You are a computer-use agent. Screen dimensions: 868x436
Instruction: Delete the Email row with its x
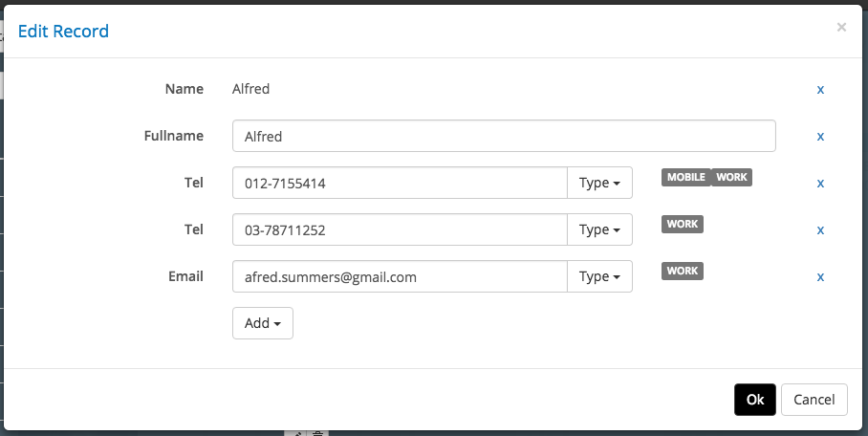[820, 276]
